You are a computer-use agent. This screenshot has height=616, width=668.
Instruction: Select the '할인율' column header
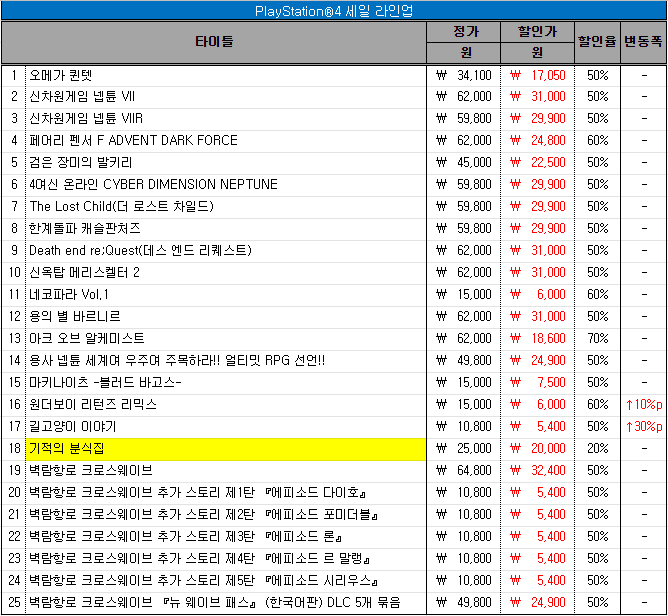(x=597, y=42)
